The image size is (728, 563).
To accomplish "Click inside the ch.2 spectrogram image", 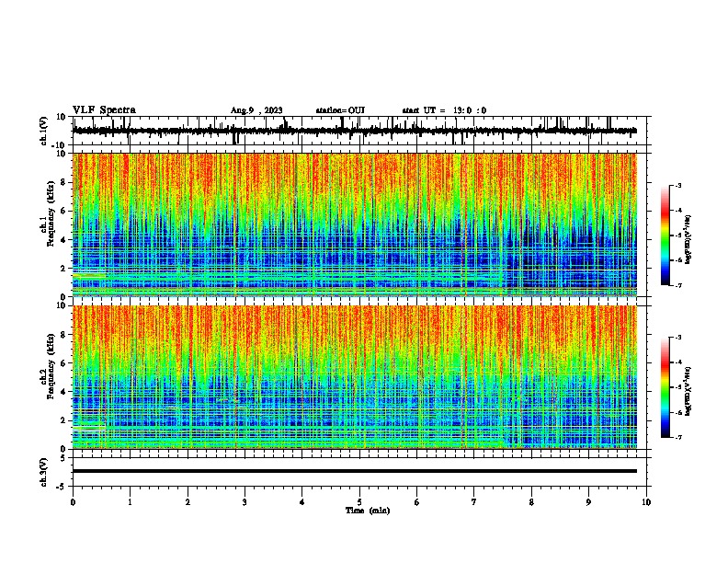I will [355, 377].
